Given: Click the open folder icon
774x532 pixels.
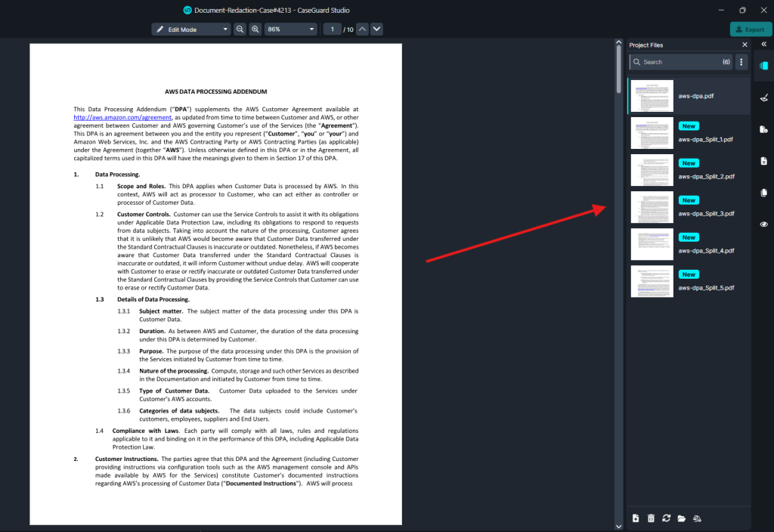Looking at the screenshot, I should coord(681,518).
